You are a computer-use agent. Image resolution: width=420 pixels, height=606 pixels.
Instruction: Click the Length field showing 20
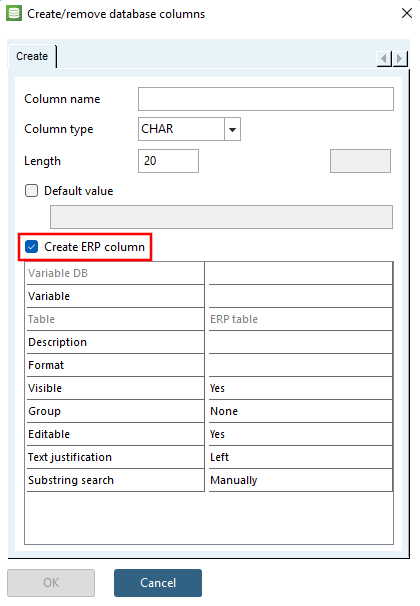click(x=168, y=161)
